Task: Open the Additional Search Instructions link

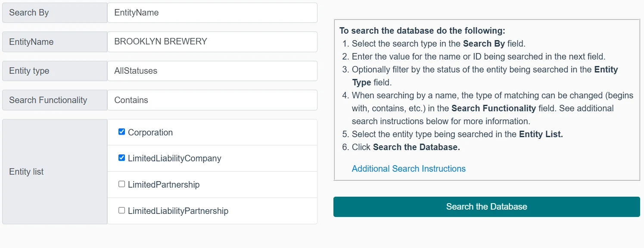Action: click(409, 169)
